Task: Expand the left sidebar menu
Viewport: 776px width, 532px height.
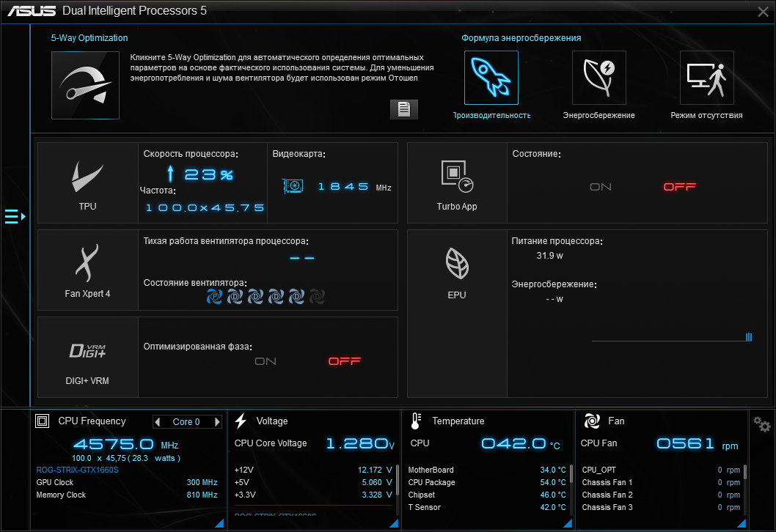Action: coord(15,216)
